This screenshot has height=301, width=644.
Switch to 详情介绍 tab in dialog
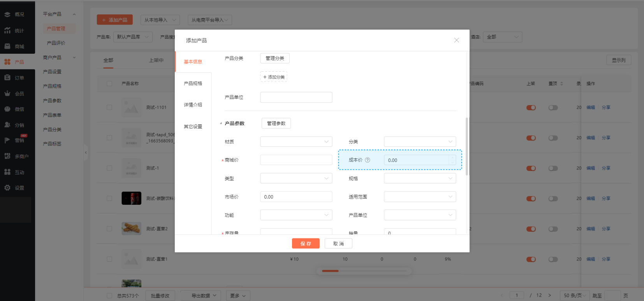click(x=193, y=105)
